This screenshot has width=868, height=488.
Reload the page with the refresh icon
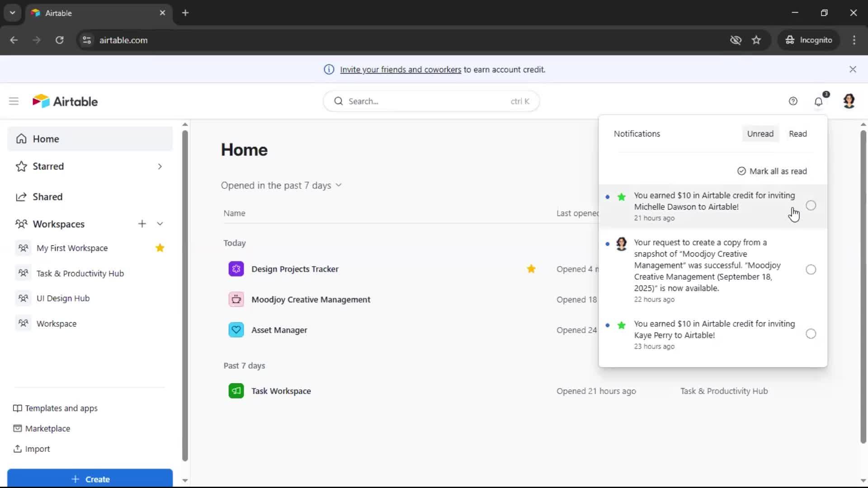[59, 40]
